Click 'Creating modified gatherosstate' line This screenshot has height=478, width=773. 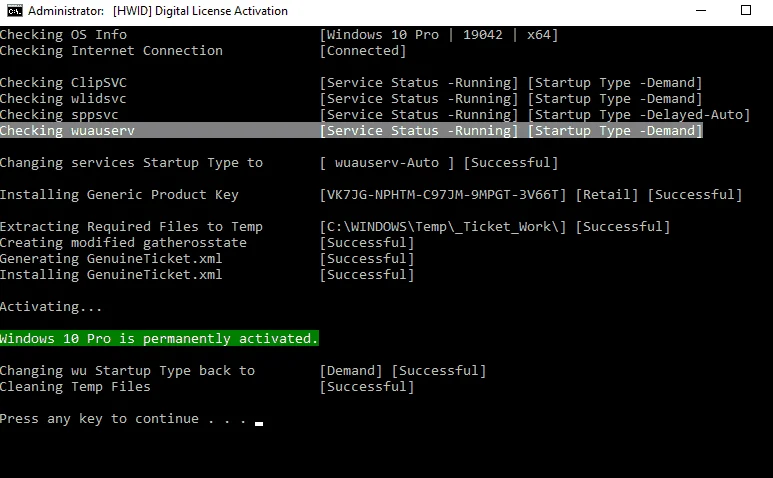(x=123, y=242)
